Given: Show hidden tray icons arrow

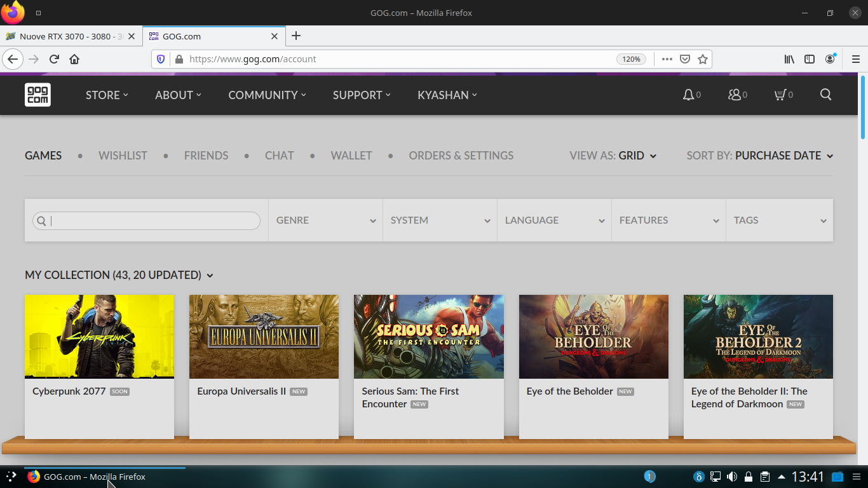Looking at the screenshot, I should (x=781, y=477).
